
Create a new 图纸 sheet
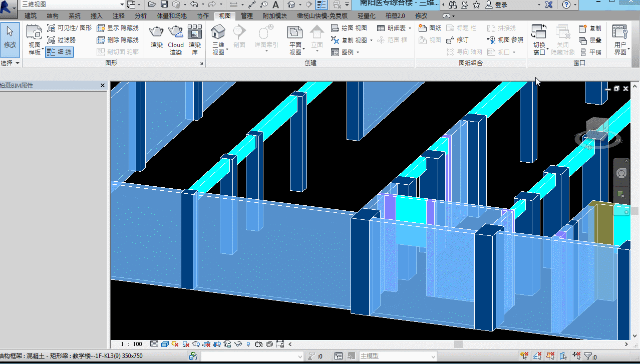point(430,28)
